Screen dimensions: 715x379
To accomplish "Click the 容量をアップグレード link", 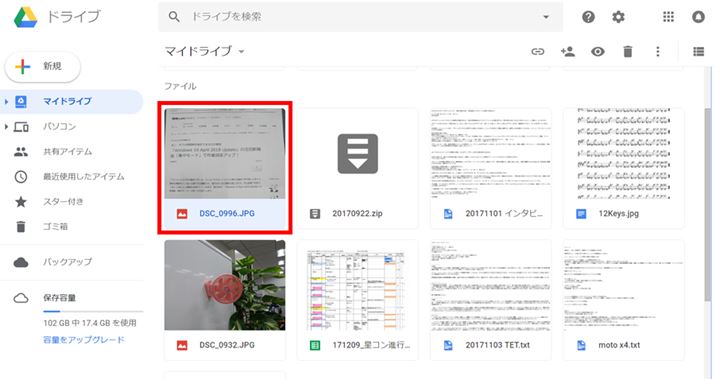I will (x=83, y=340).
